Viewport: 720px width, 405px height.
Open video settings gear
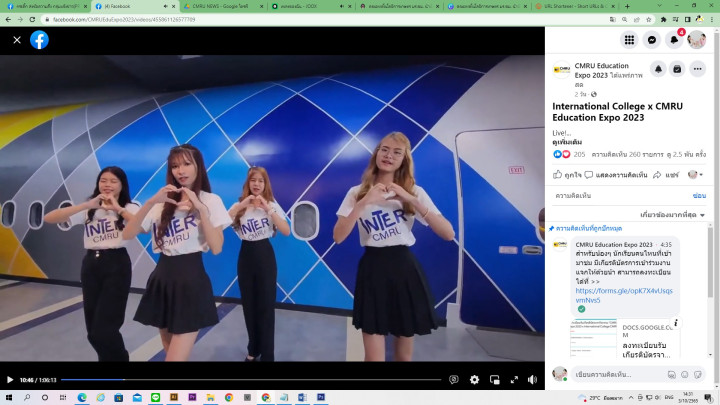tap(474, 379)
